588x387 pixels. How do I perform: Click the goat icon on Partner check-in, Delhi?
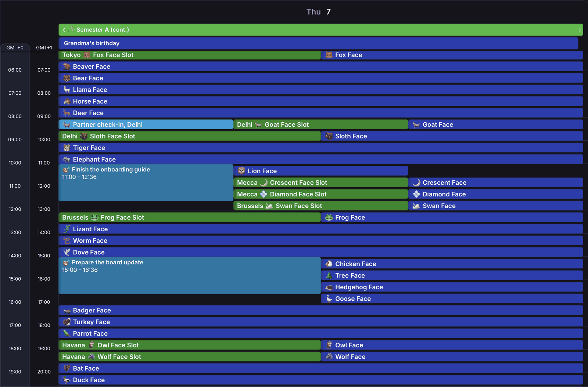tap(67, 125)
